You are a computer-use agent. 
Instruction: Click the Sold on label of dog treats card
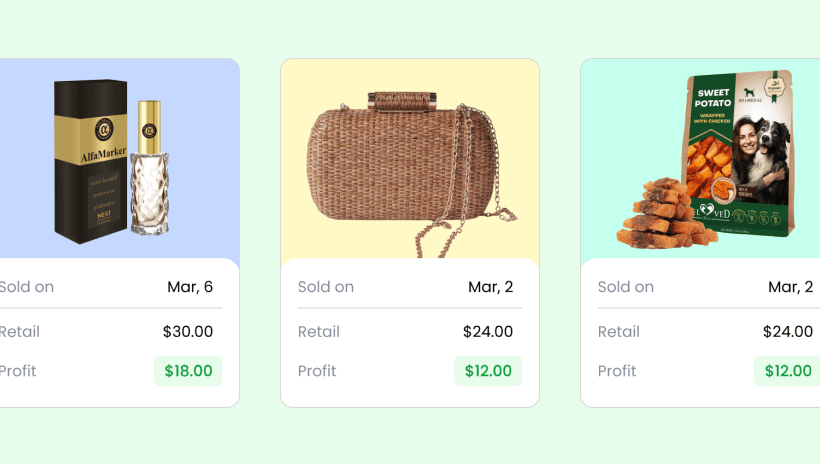tap(626, 287)
